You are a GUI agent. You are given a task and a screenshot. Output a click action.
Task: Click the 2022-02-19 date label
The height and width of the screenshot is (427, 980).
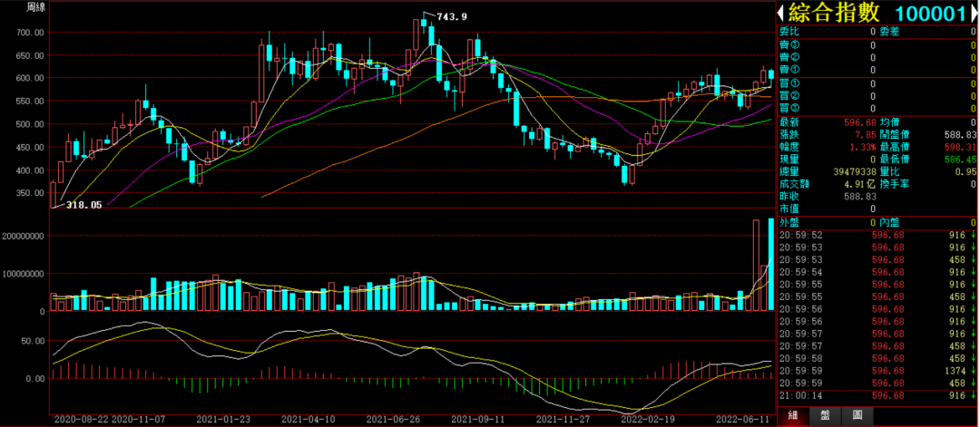pos(647,420)
